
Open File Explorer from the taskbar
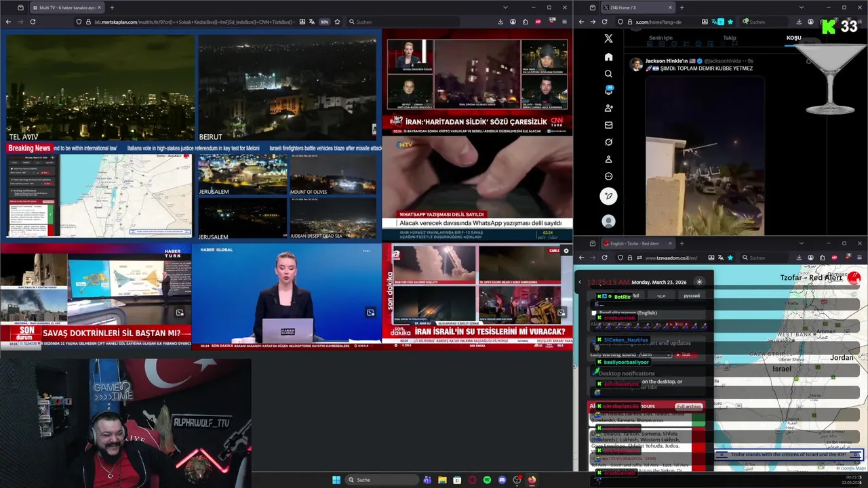442,480
